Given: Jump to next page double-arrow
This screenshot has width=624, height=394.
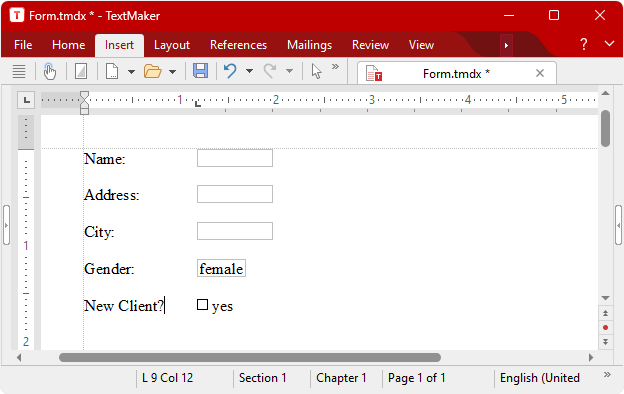Looking at the screenshot, I should [x=606, y=342].
